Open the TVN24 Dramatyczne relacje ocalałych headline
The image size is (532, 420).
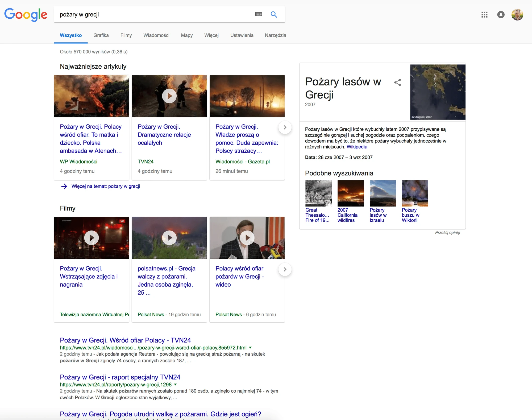164,135
